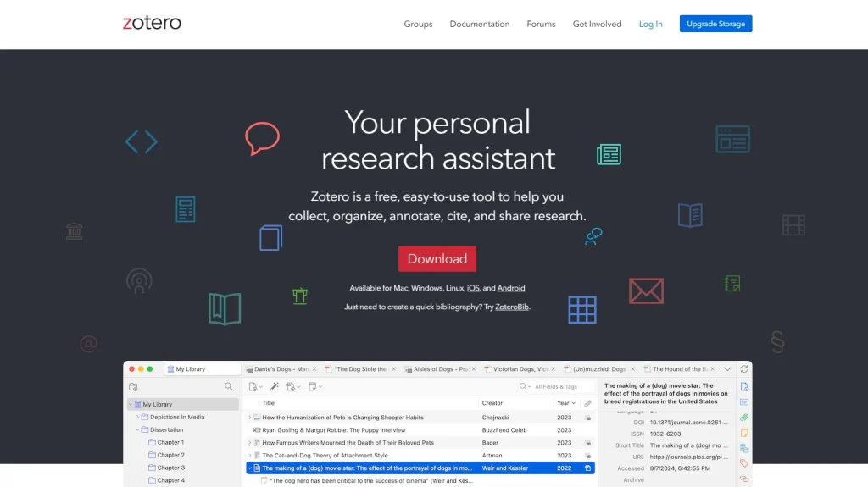Screen dimensions: 868x487
Task: Click the Zotero logo
Action: point(152,23)
